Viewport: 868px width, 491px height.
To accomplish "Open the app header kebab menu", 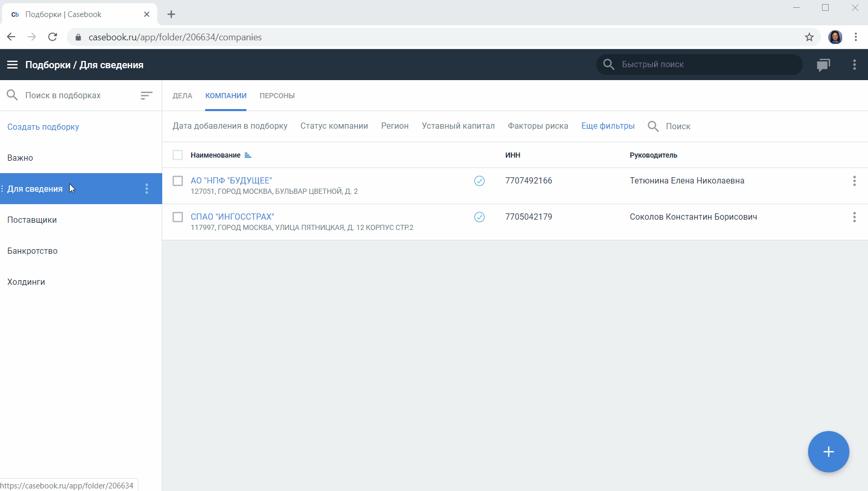I will tap(855, 65).
